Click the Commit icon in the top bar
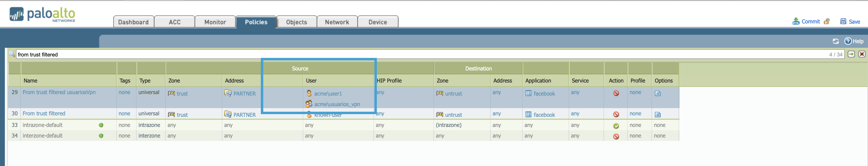This screenshot has height=166, width=868. [x=796, y=21]
